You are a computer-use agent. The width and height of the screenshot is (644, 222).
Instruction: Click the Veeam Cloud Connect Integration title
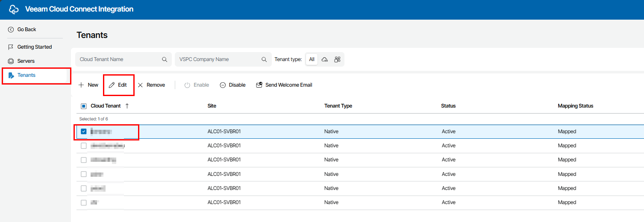(79, 9)
